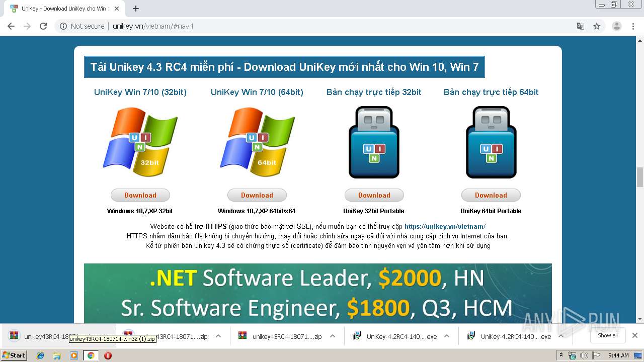Expand options for the third zip download

point(333,336)
